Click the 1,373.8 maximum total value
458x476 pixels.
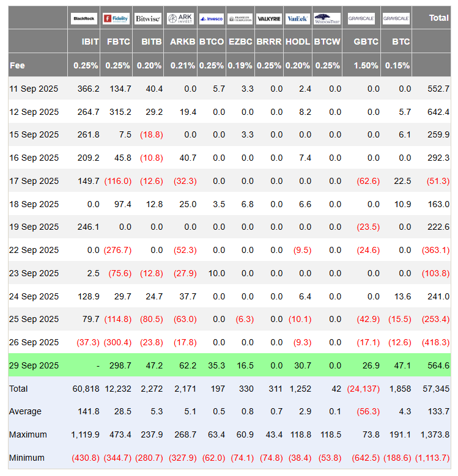[435, 434]
